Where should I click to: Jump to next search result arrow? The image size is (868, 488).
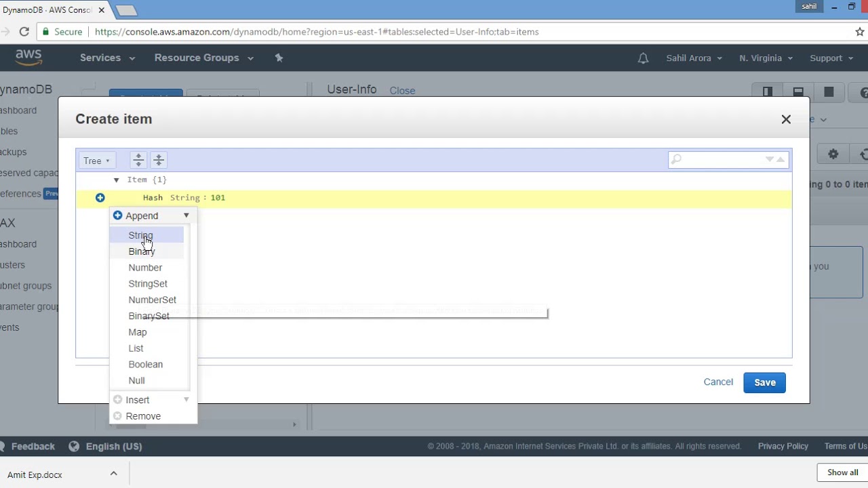click(x=770, y=159)
